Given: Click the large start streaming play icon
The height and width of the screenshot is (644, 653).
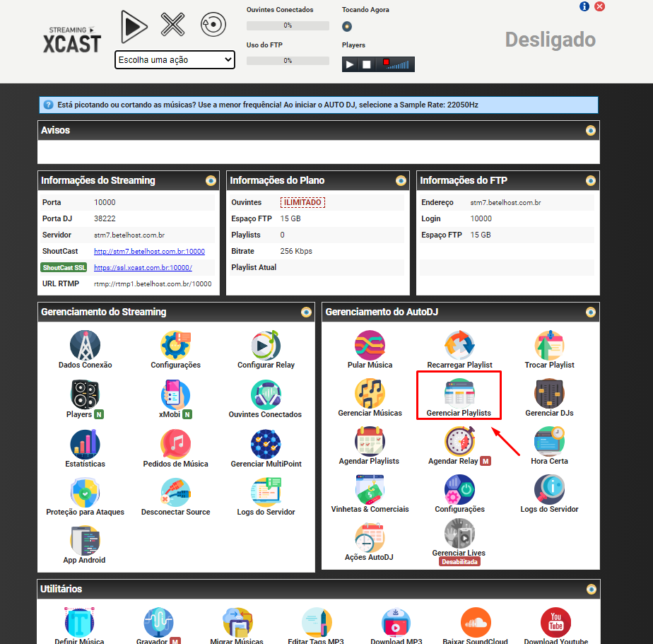Looking at the screenshot, I should (x=134, y=26).
